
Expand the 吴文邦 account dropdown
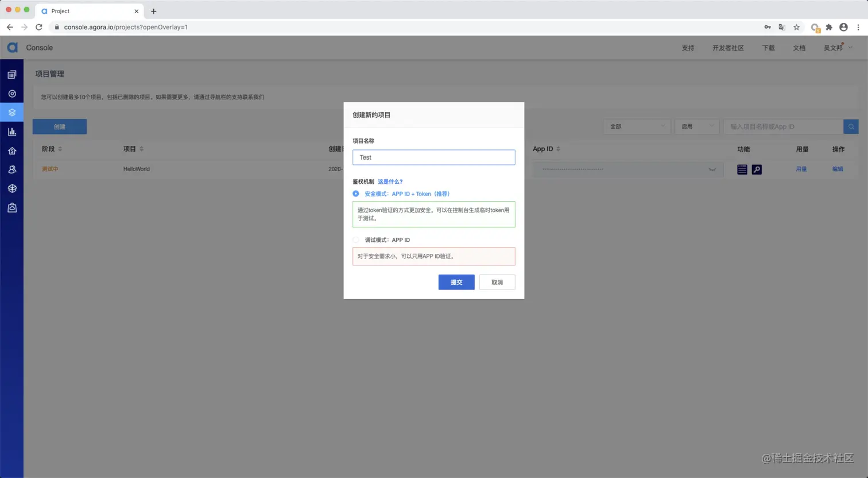838,48
